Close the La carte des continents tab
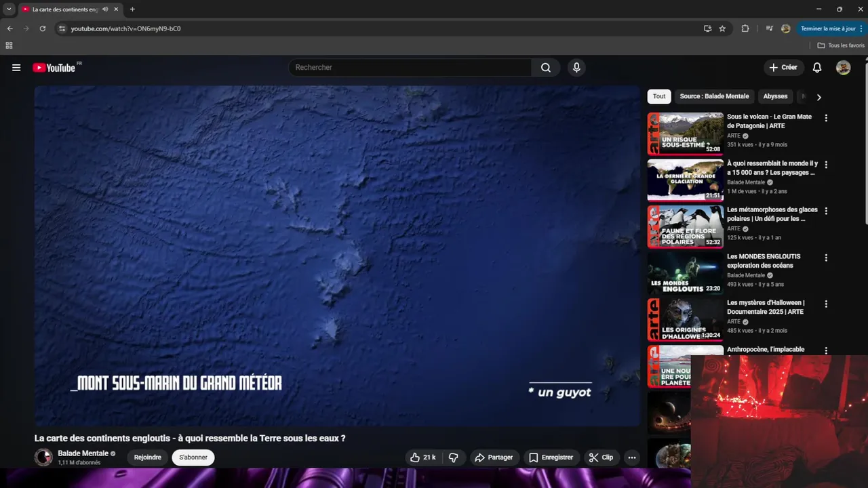This screenshot has width=868, height=488. click(x=116, y=9)
